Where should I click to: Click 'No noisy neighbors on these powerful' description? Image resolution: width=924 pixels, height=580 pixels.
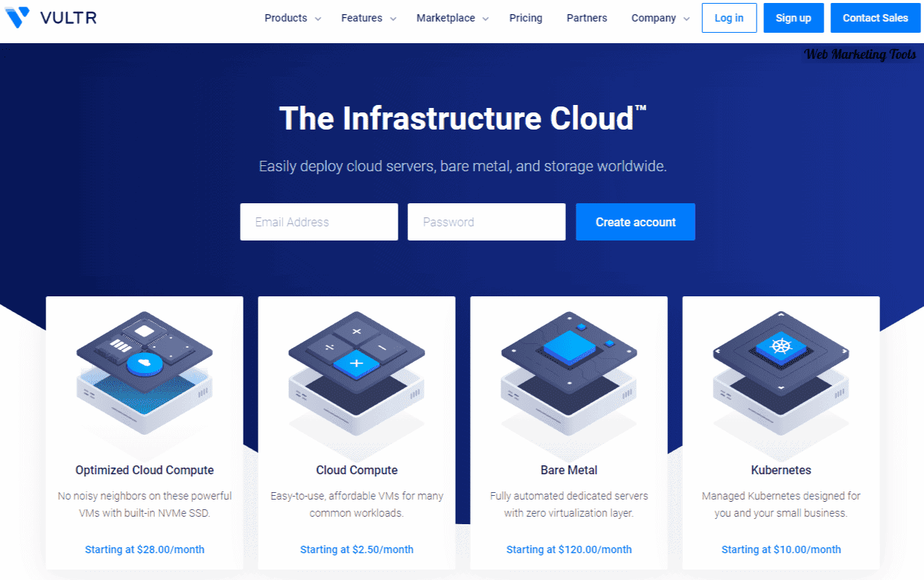pos(144,495)
